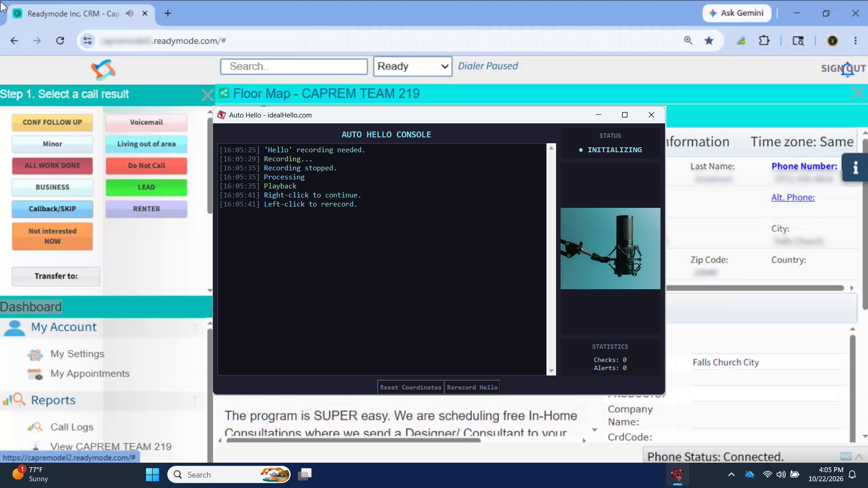Expand the Phone Status bar chevron
Screen dimensions: 868x488
(x=859, y=456)
